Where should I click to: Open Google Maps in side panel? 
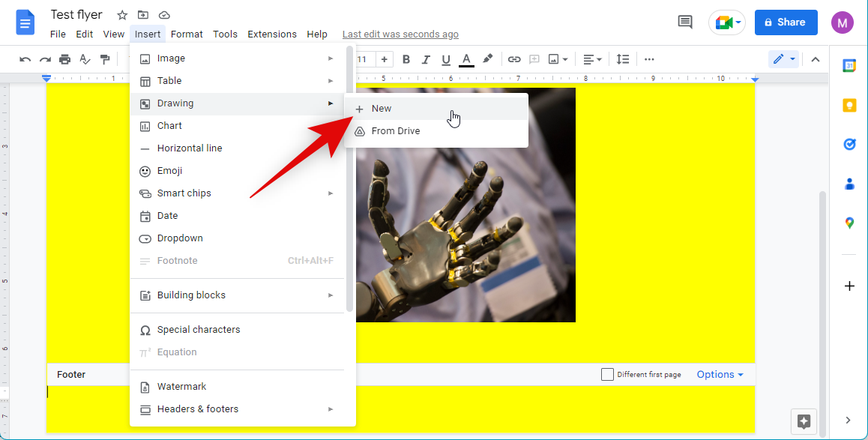click(x=849, y=223)
